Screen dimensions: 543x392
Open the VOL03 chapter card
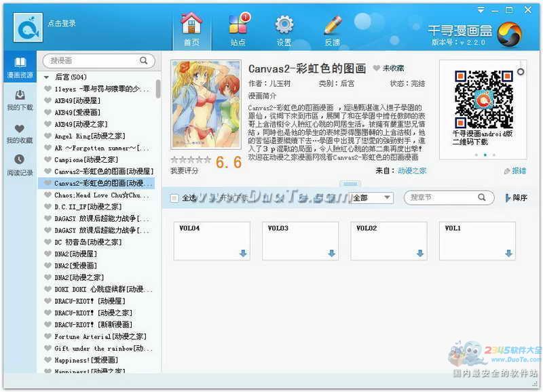(300, 241)
